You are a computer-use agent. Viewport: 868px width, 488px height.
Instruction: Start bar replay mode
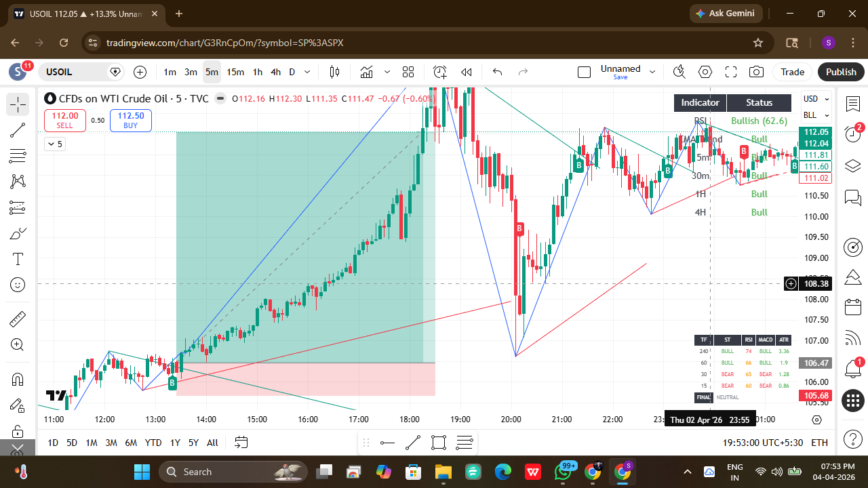[x=467, y=72]
